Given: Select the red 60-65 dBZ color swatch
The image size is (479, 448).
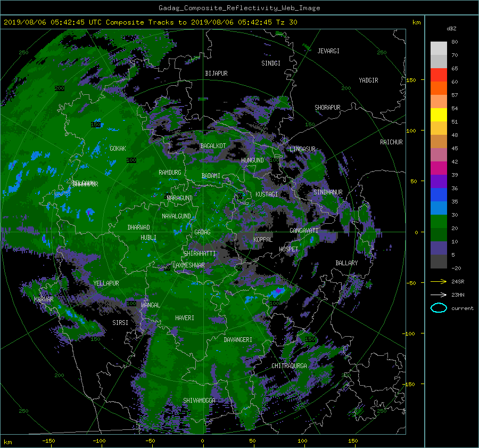Looking at the screenshot, I should coord(439,75).
